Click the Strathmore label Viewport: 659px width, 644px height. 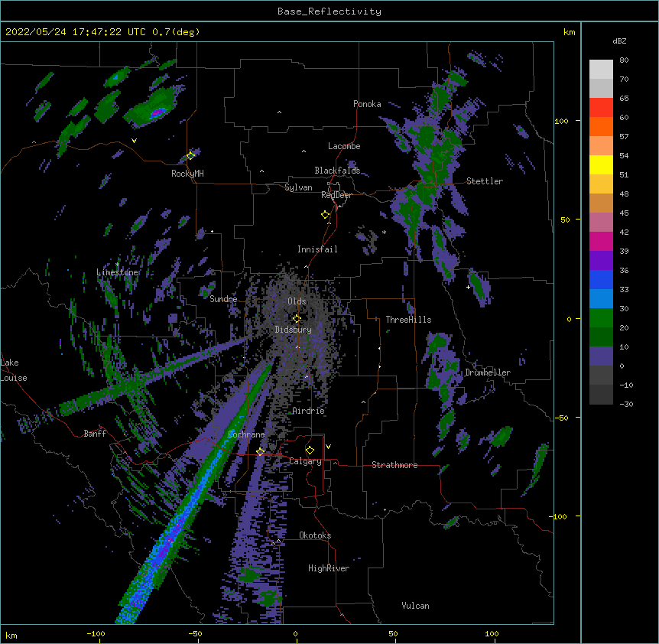394,465
